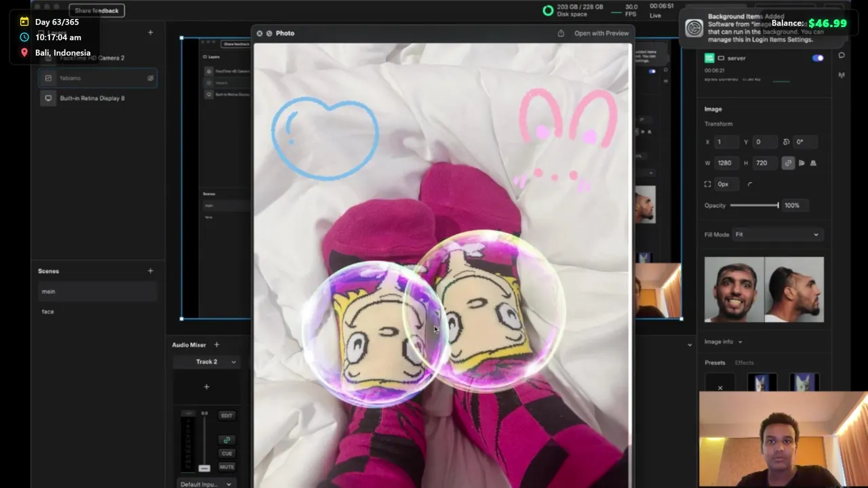Select the no-preset X thumbnail

coord(720,384)
